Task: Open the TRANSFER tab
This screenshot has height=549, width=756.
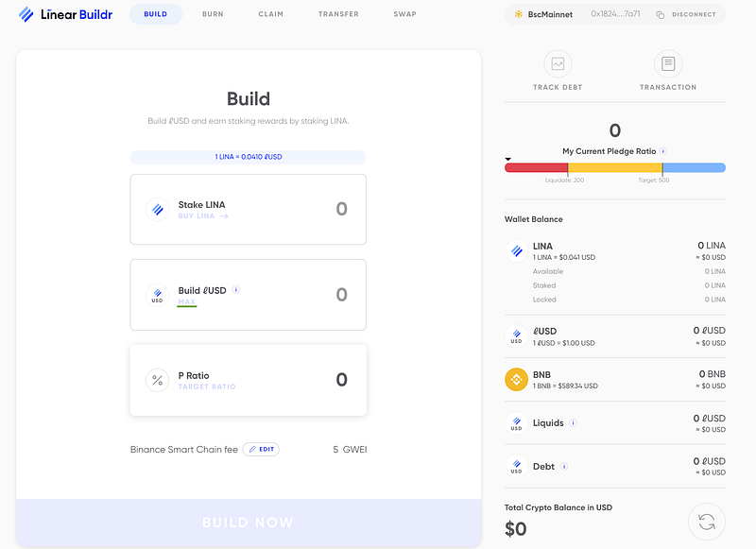Action: tap(338, 14)
